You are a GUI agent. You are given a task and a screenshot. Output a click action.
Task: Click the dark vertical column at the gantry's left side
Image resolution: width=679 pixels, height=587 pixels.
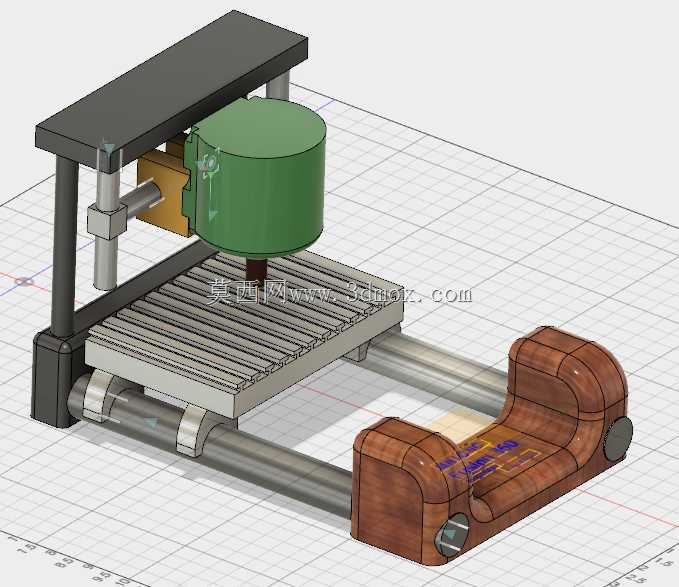click(65, 245)
